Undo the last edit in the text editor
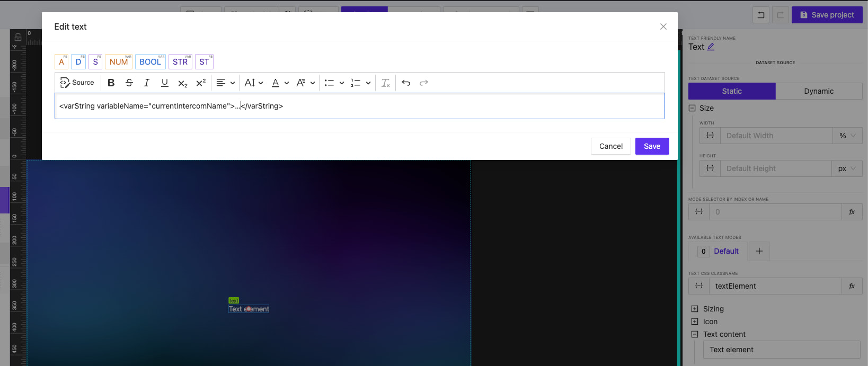The width and height of the screenshot is (868, 366). click(406, 83)
